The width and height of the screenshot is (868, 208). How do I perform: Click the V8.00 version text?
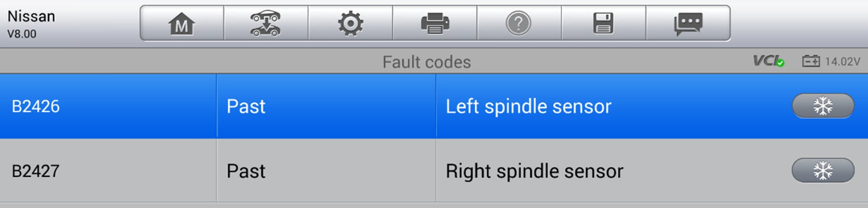tap(22, 34)
